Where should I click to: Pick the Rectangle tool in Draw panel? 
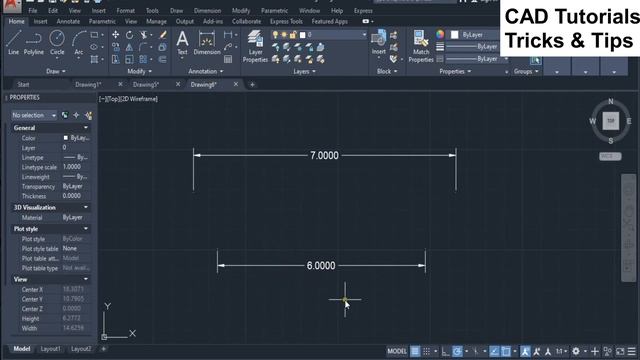point(94,35)
